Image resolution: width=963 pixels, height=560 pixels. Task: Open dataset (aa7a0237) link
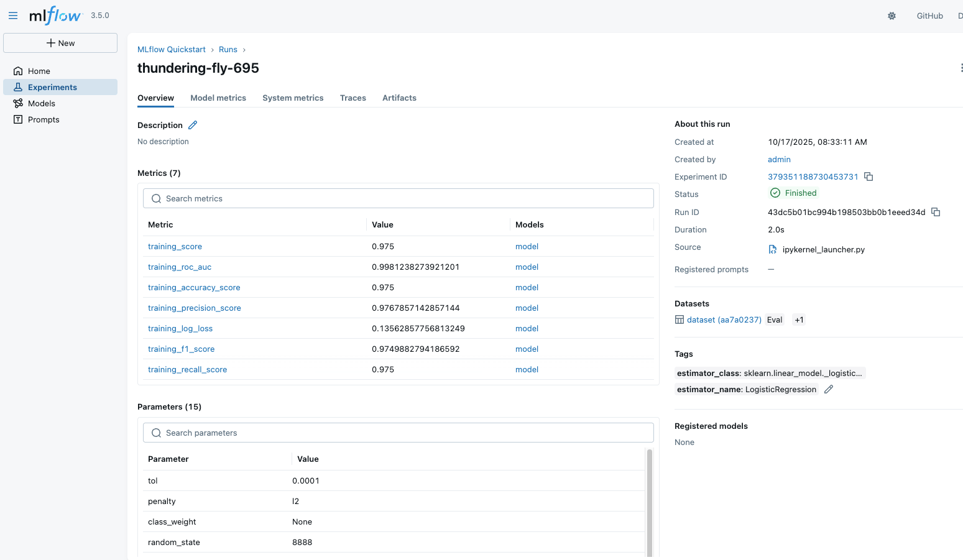coord(724,319)
